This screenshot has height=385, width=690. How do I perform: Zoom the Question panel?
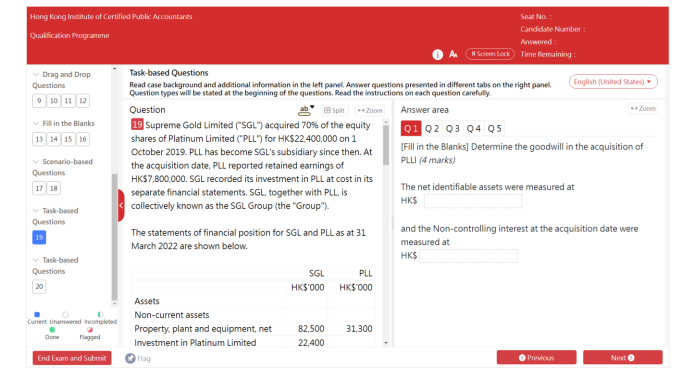click(370, 110)
